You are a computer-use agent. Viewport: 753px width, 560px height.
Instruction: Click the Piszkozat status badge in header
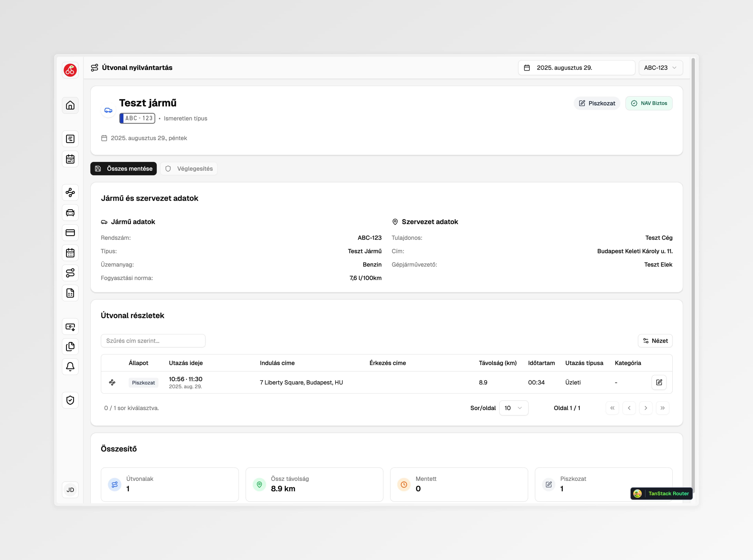click(x=597, y=103)
